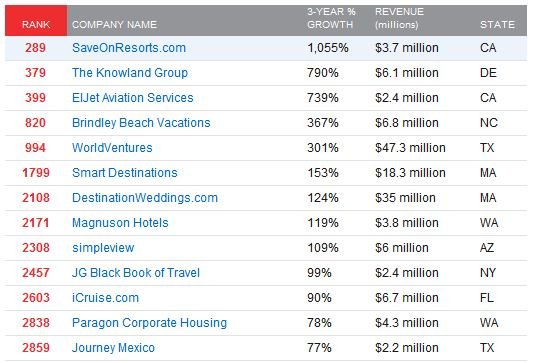Open The Knowland Group link
533x363 pixels.
[x=130, y=73]
